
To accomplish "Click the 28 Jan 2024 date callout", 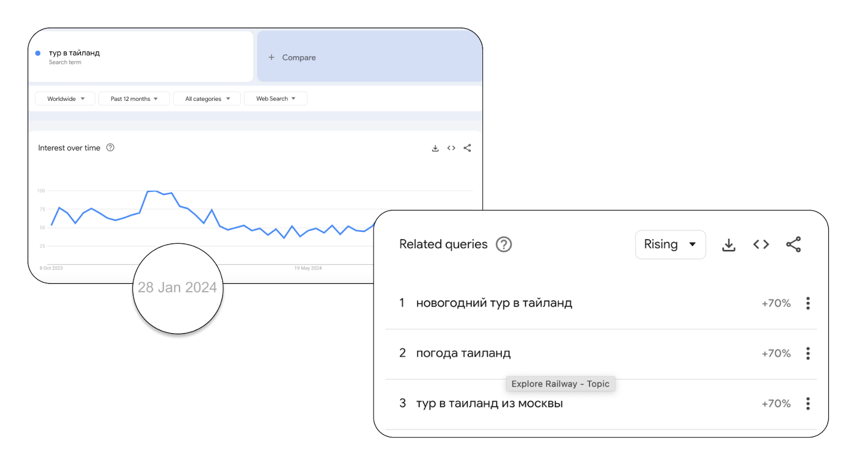I will coord(177,288).
